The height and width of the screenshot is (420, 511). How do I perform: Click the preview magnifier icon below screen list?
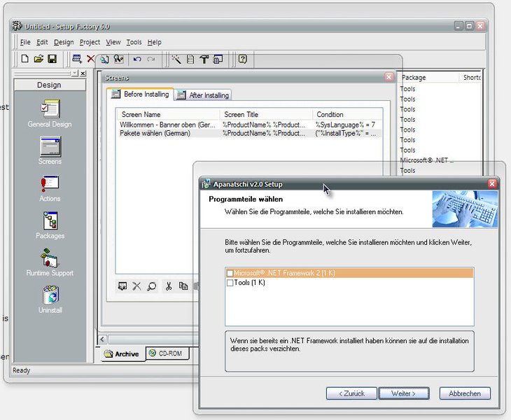coord(151,286)
